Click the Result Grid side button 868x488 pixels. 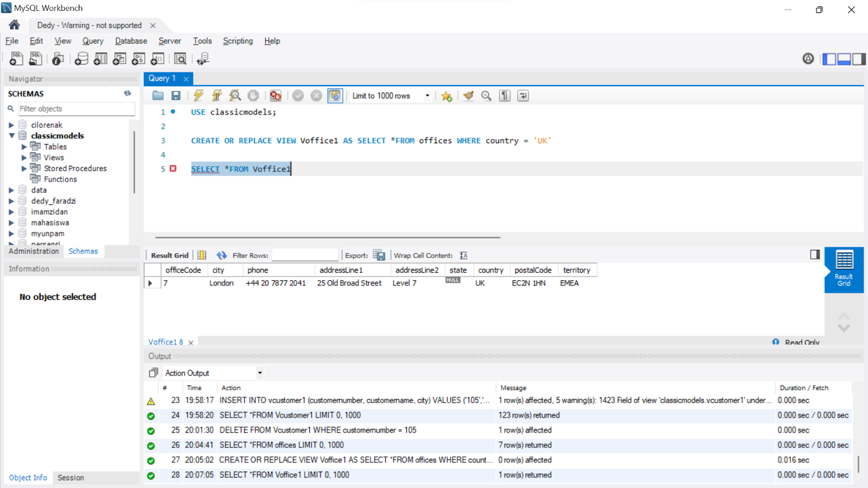click(844, 269)
